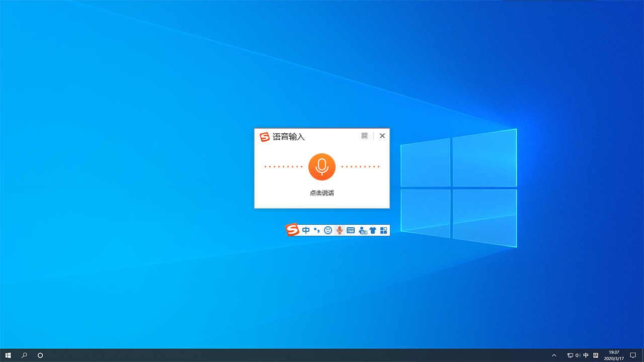Open Cortana circle on the taskbar
The height and width of the screenshot is (362, 644).
point(40,355)
